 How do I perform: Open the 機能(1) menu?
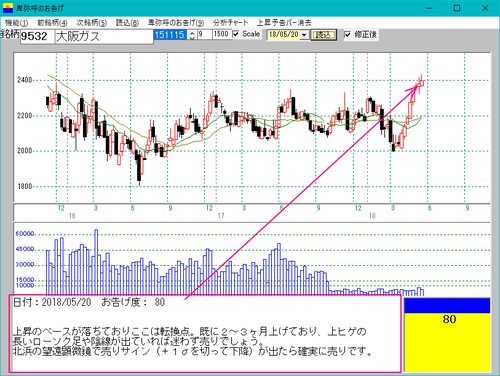[x=16, y=23]
